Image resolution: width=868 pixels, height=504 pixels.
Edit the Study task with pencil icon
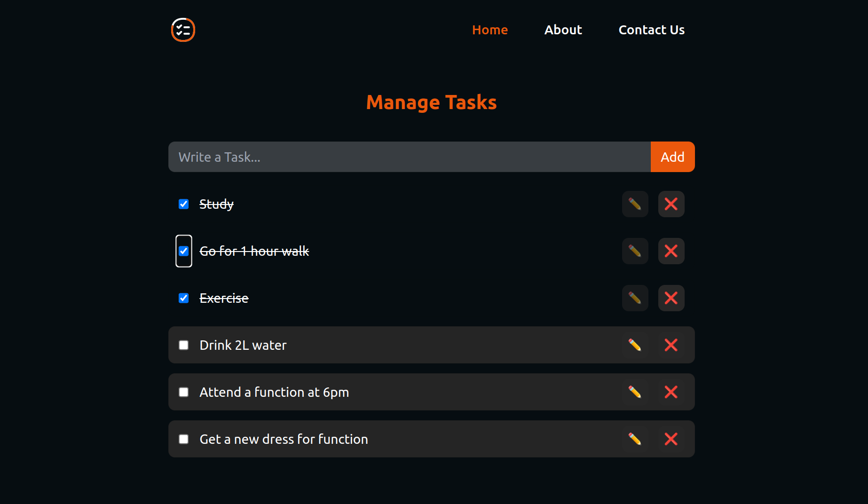coord(635,204)
